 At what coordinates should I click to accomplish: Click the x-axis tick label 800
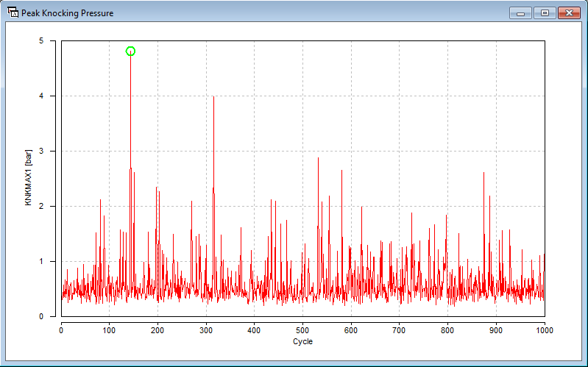coord(447,330)
